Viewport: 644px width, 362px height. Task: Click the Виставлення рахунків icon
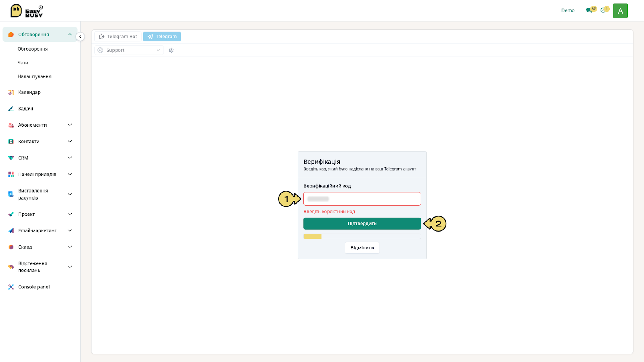pos(11,194)
